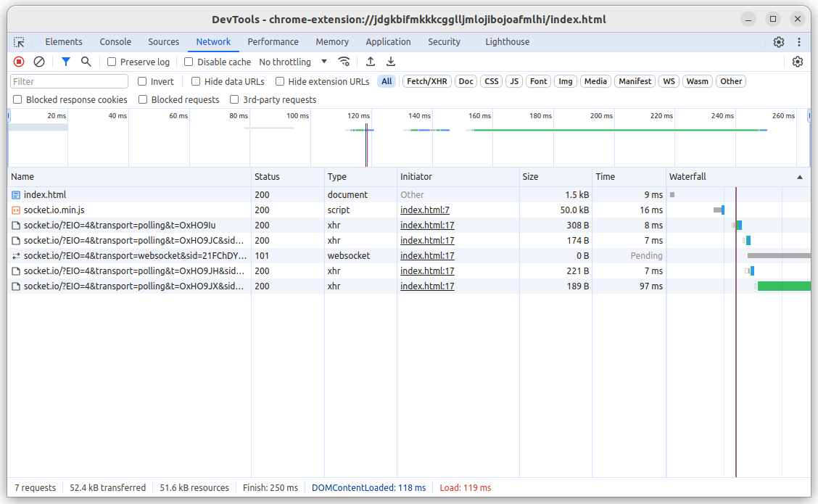Open DevTools settings gear
Screen dimensions: 818x504
click(778, 42)
